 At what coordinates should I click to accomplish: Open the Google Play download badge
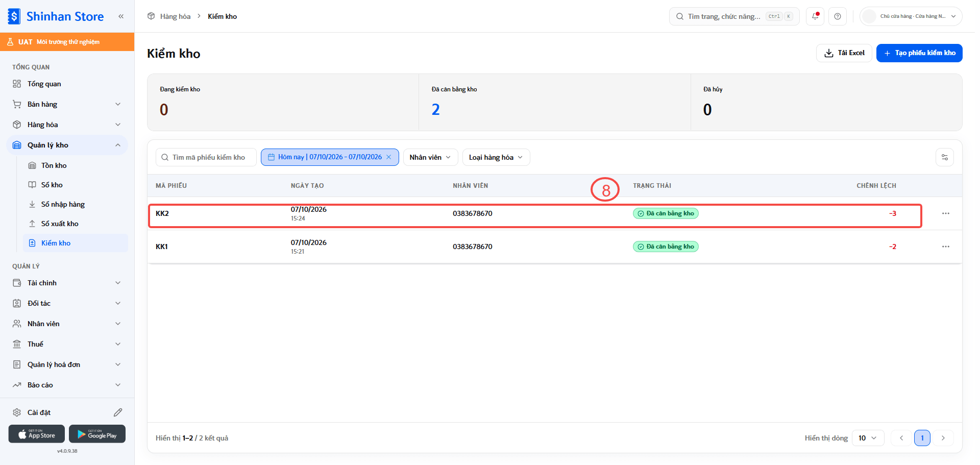pyautogui.click(x=97, y=434)
